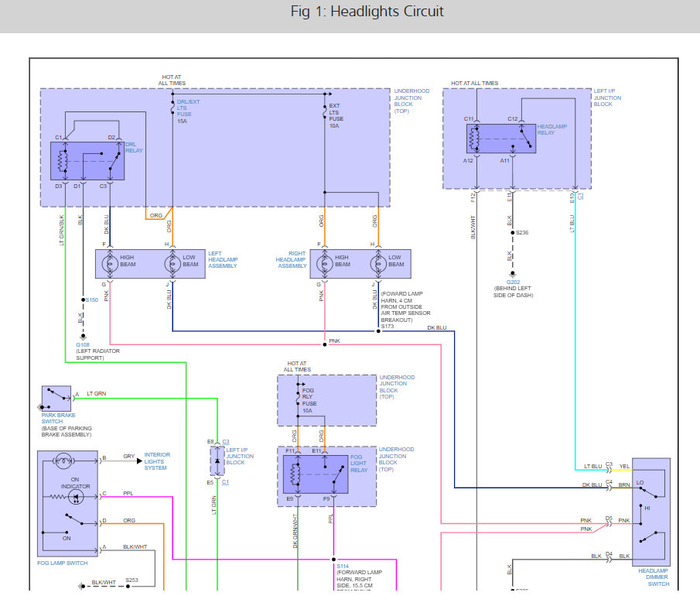This screenshot has height=606, width=700.
Task: Click the FOG RLY FUSE 10A label
Action: coord(309,400)
